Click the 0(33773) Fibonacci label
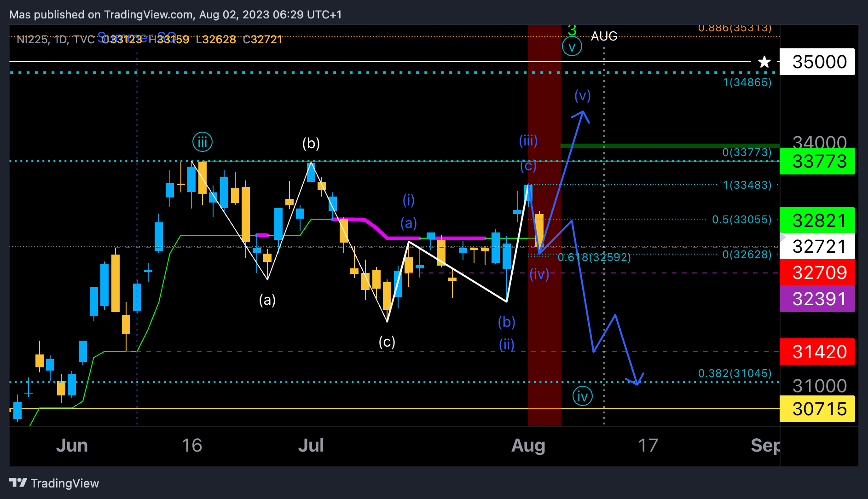 click(746, 152)
